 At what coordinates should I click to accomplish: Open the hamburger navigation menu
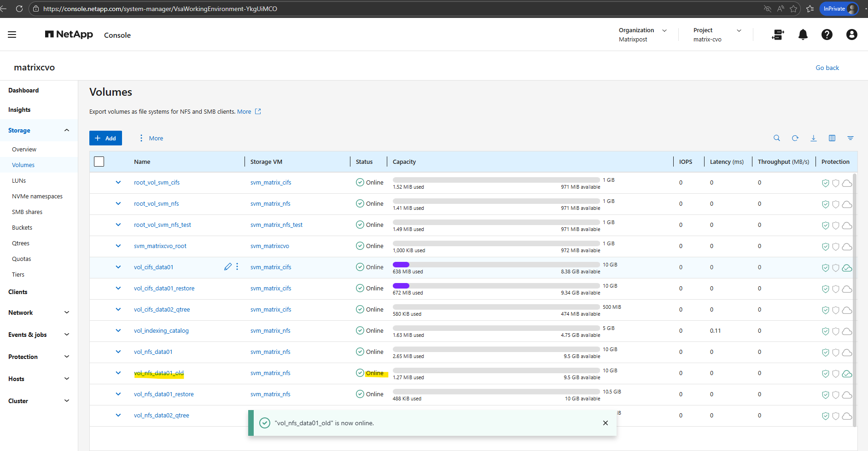tap(12, 35)
